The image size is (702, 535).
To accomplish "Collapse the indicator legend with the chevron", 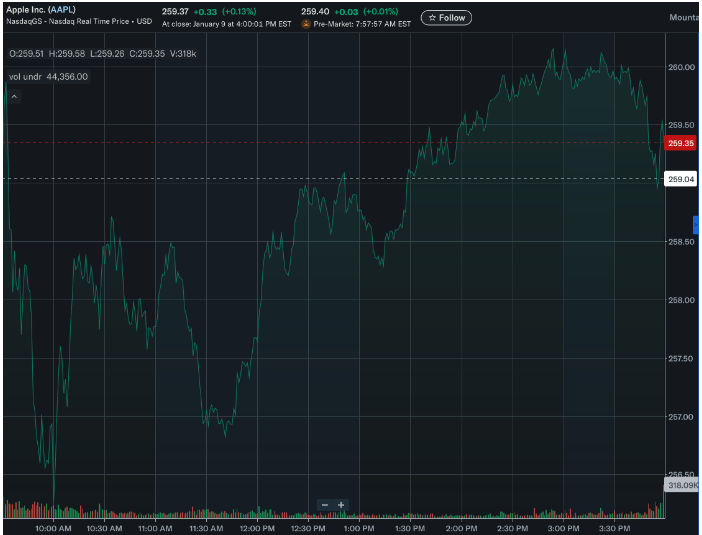I will pos(15,96).
